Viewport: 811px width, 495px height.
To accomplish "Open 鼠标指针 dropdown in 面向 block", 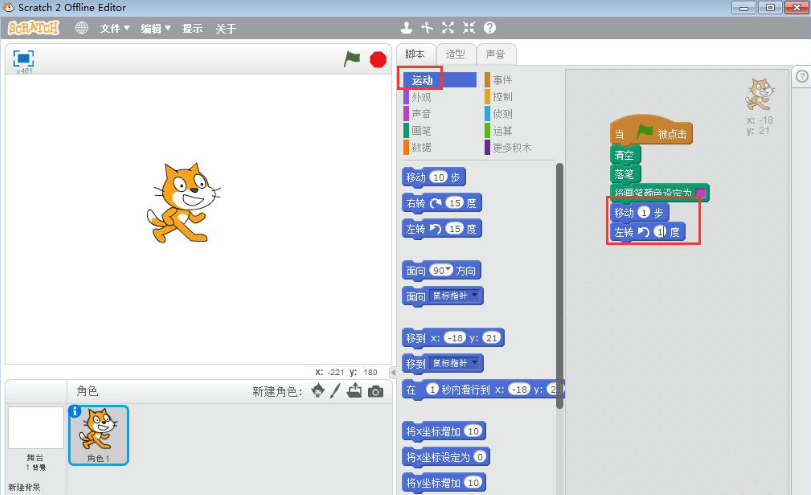I will 455,296.
